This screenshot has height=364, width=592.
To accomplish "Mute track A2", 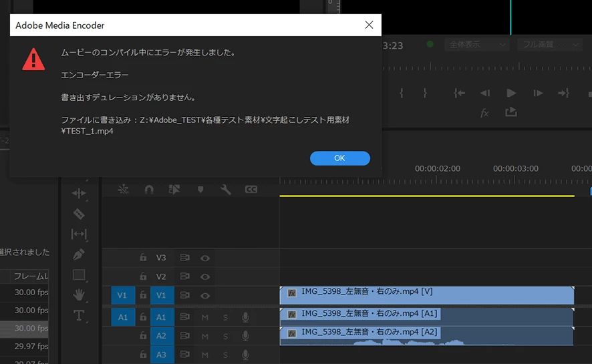I will (205, 336).
